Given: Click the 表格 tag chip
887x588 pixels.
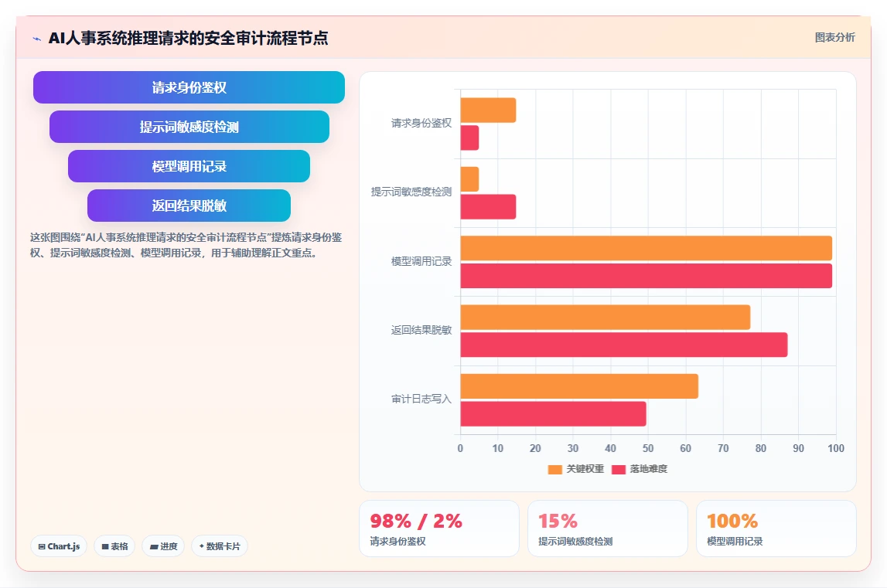Looking at the screenshot, I should pyautogui.click(x=114, y=546).
